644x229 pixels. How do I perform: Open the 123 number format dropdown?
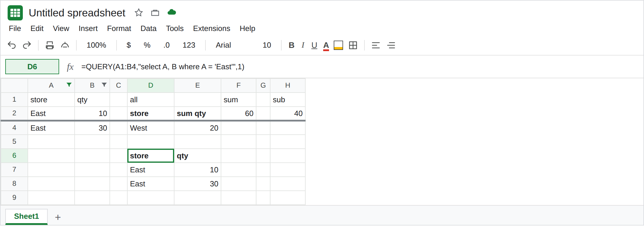[189, 45]
